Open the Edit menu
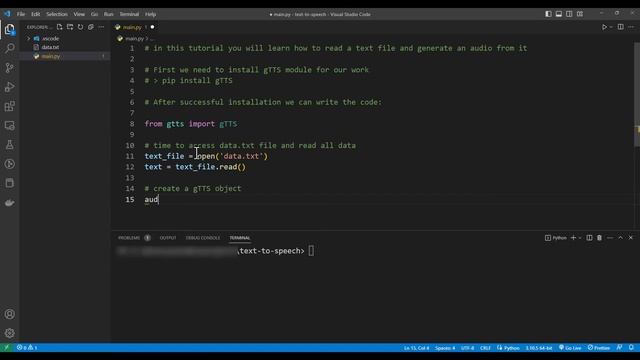This screenshot has height=360, width=640. point(36,14)
